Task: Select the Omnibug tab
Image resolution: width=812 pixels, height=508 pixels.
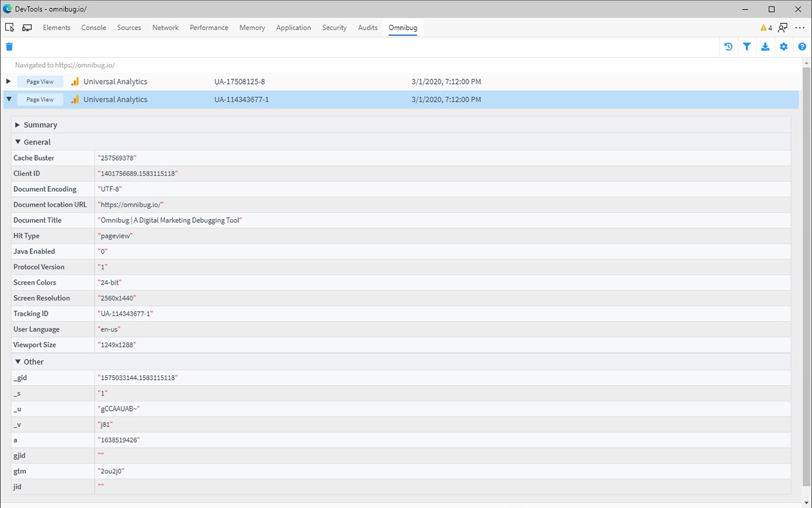Action: click(x=403, y=28)
